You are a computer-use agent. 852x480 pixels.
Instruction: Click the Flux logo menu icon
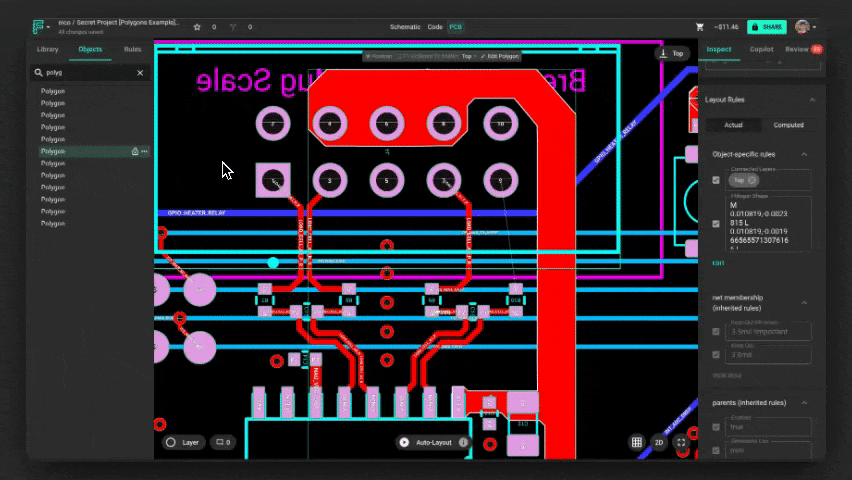[x=40, y=27]
